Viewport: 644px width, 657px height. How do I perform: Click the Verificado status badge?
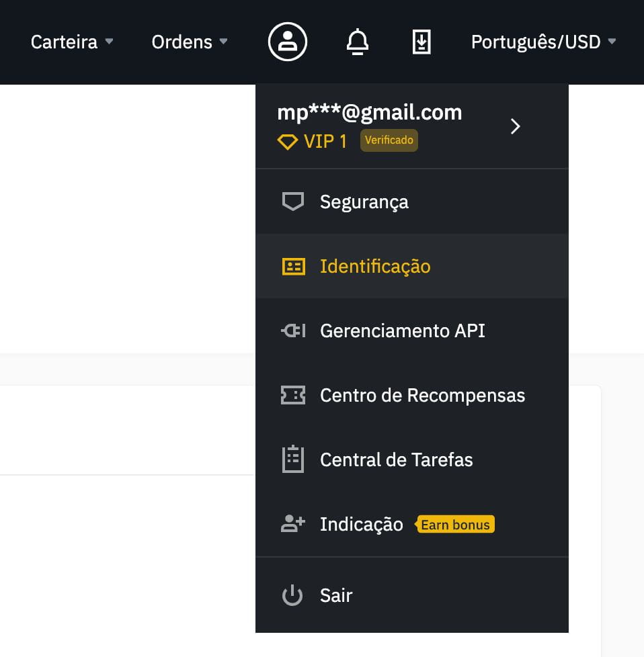[x=389, y=140]
